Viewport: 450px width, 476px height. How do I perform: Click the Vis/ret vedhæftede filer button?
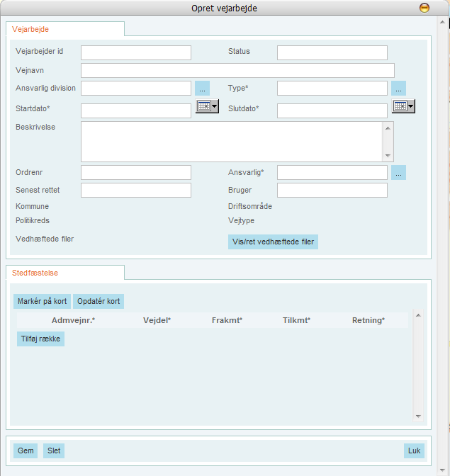point(273,242)
